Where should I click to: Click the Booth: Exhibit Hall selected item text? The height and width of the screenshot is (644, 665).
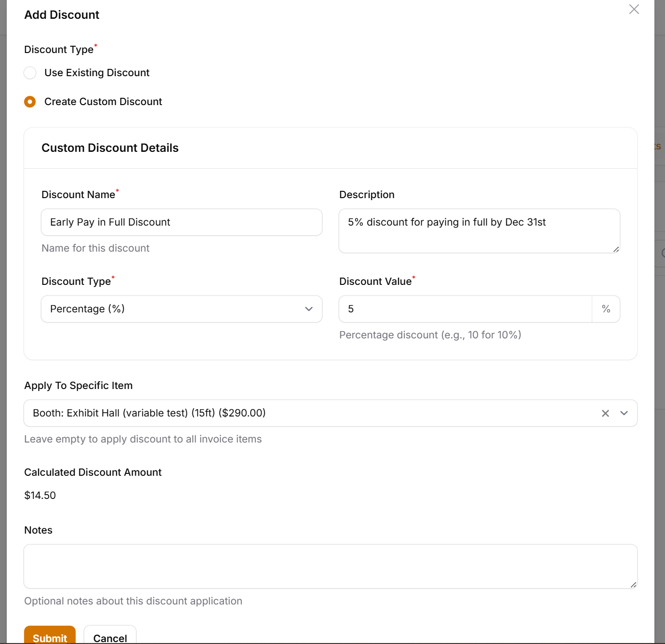(149, 413)
